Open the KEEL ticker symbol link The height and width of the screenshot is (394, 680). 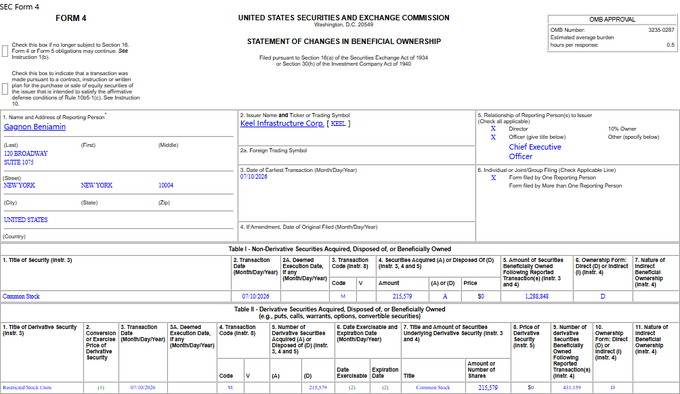(x=338, y=124)
